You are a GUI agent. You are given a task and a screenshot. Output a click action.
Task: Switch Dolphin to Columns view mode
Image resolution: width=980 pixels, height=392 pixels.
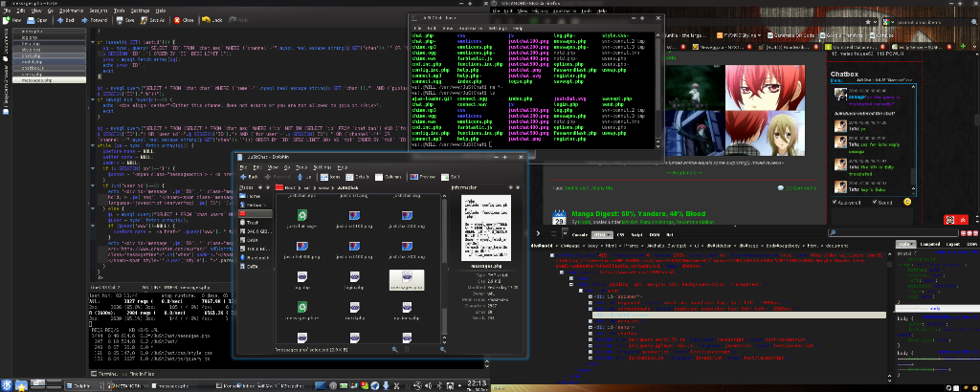pos(390,177)
